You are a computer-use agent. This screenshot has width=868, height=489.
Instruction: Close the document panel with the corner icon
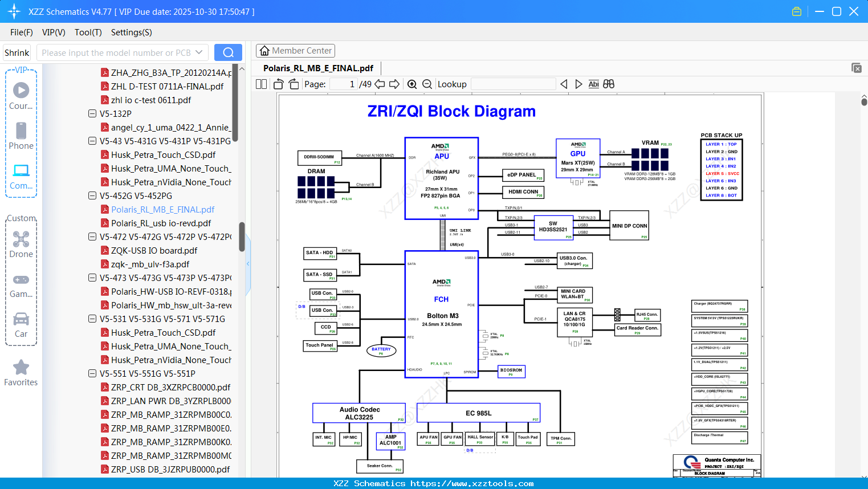tap(857, 68)
